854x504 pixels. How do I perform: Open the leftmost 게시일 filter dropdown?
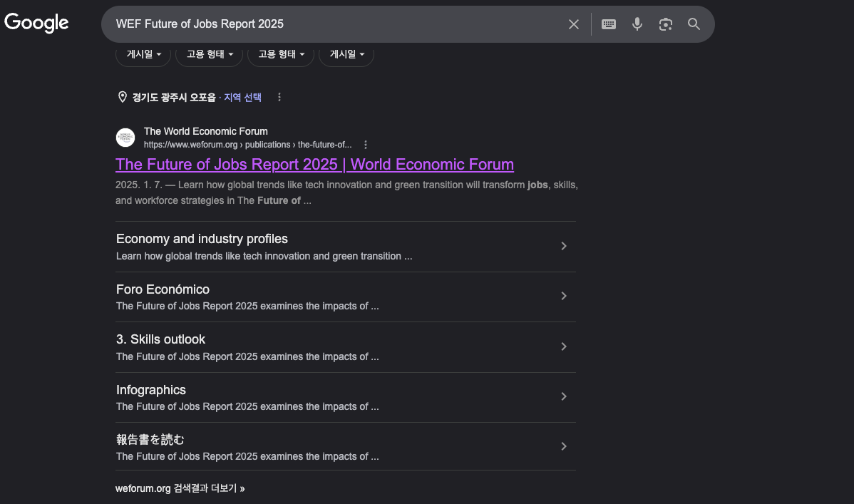point(143,54)
